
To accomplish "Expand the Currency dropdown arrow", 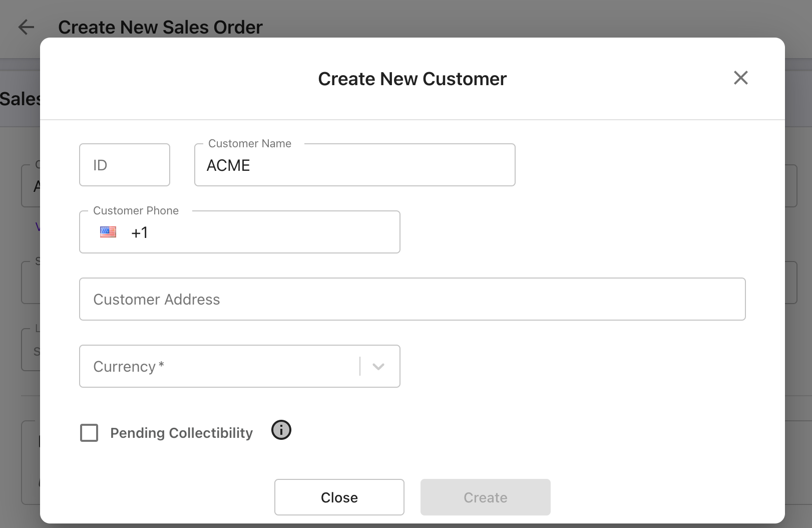I will [x=378, y=366].
